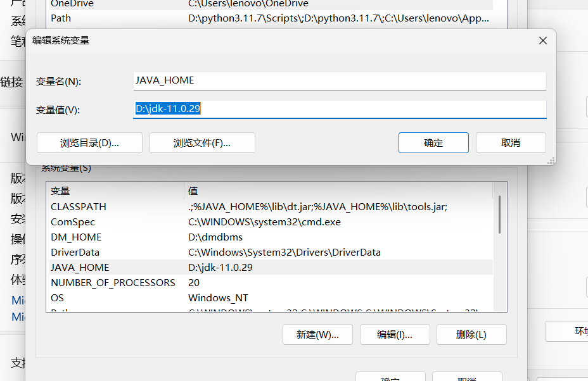The width and height of the screenshot is (588, 381).
Task: Select the CLASSPATH variable row
Action: point(271,207)
